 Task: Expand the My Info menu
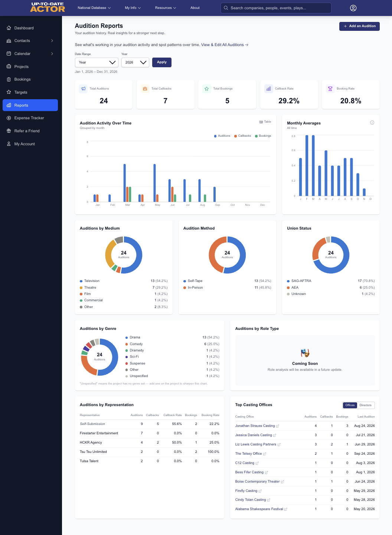(x=133, y=8)
